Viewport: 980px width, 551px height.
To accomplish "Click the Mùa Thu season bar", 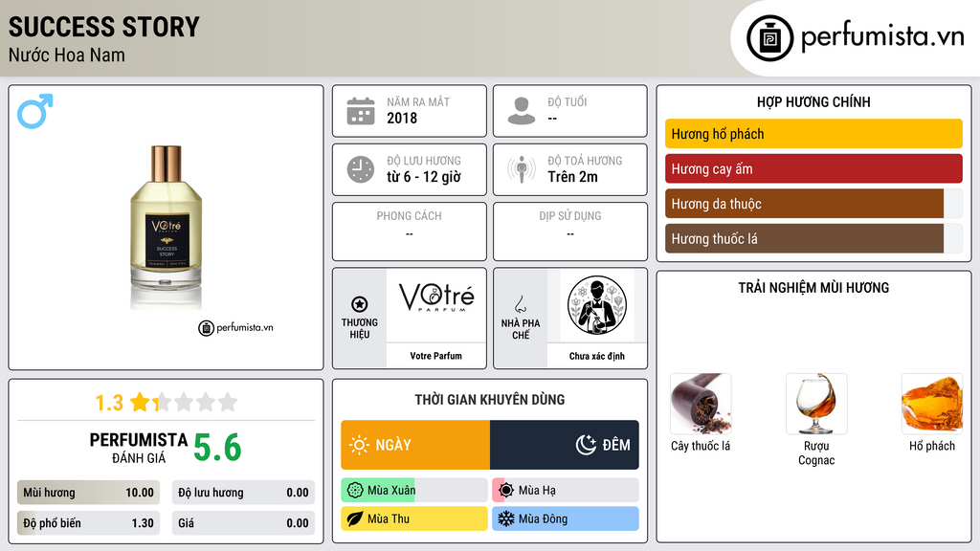I will point(414,518).
